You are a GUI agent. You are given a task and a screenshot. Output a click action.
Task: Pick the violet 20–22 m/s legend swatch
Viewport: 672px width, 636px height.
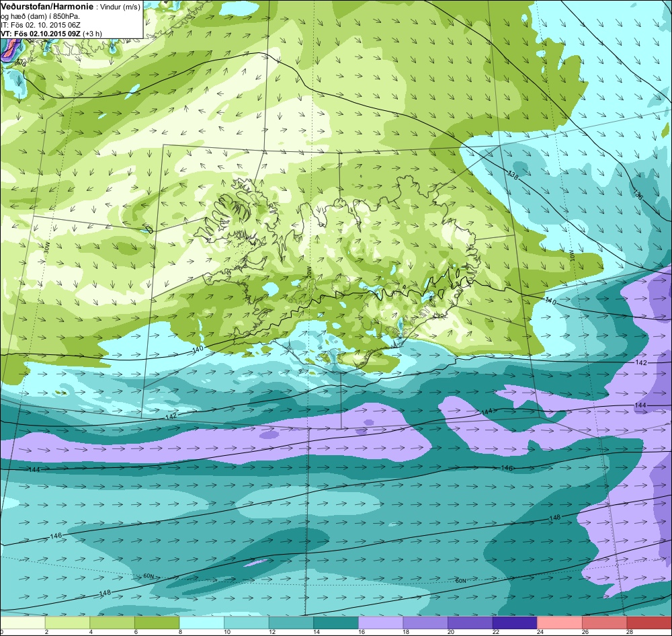(x=470, y=623)
